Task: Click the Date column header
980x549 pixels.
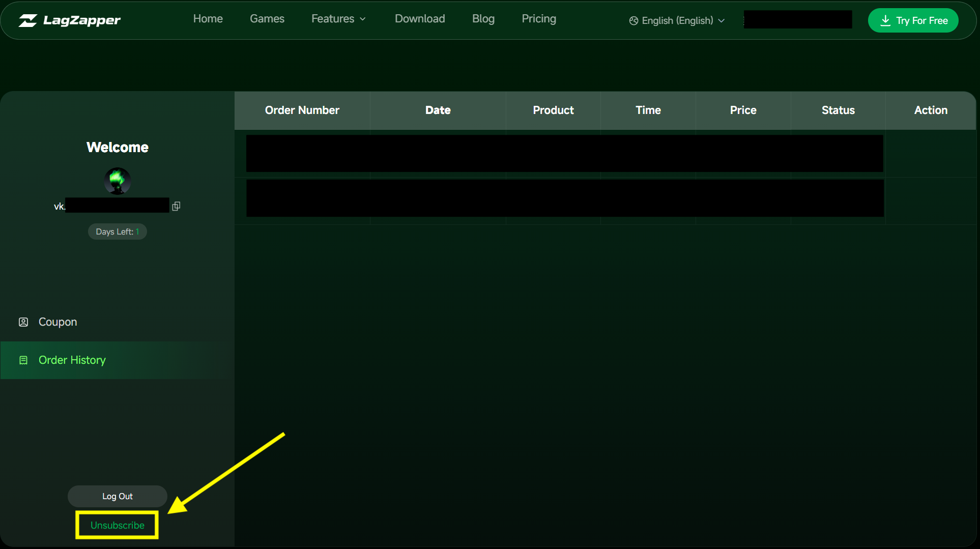Action: tap(438, 110)
